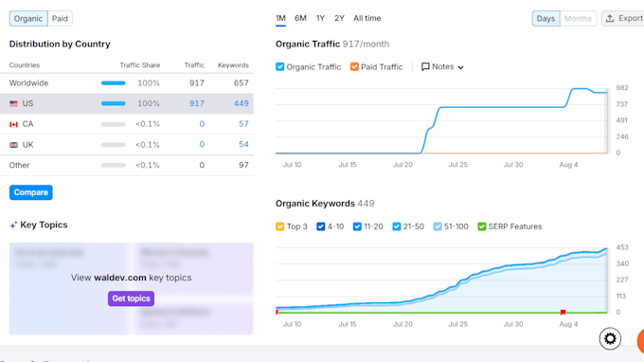
Task: Open the Notes dropdown
Action: (x=443, y=66)
